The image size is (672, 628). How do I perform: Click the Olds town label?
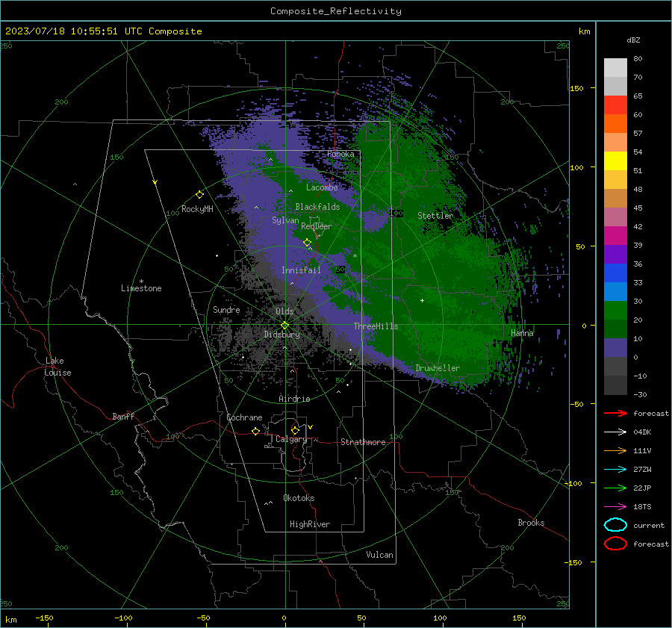click(284, 311)
